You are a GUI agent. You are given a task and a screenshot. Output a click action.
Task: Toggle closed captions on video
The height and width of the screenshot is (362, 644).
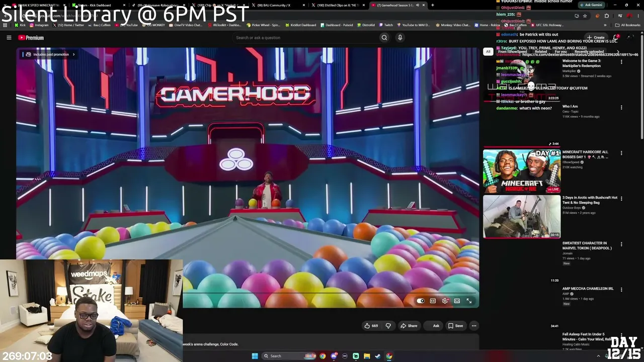(433, 301)
